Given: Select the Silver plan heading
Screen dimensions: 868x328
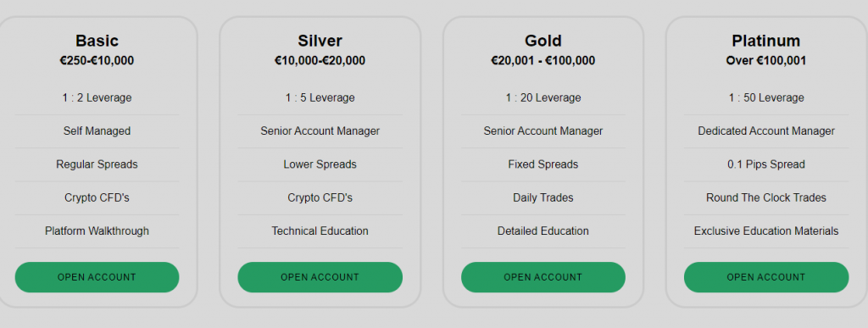Looking at the screenshot, I should pos(320,41).
